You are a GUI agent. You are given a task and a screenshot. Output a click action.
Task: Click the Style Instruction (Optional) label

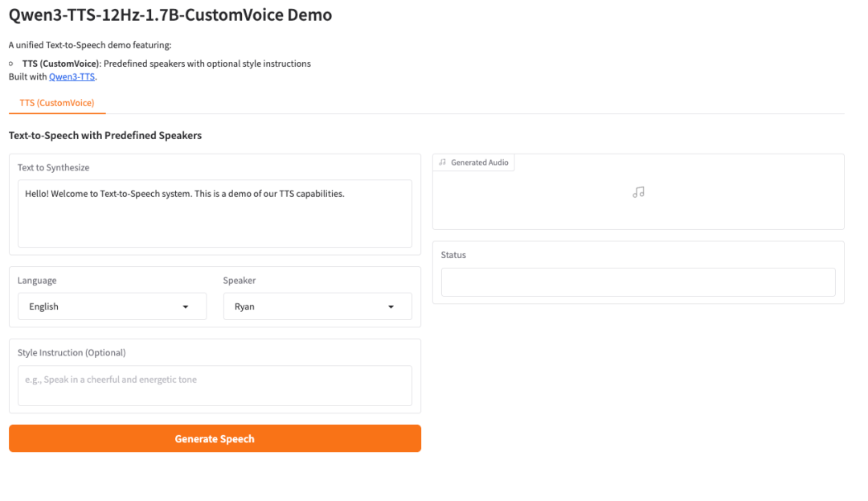(x=72, y=353)
